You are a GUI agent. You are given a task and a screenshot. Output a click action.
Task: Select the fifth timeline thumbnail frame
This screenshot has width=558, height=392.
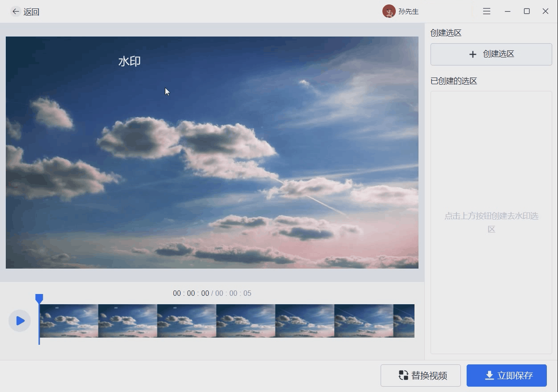(305, 321)
